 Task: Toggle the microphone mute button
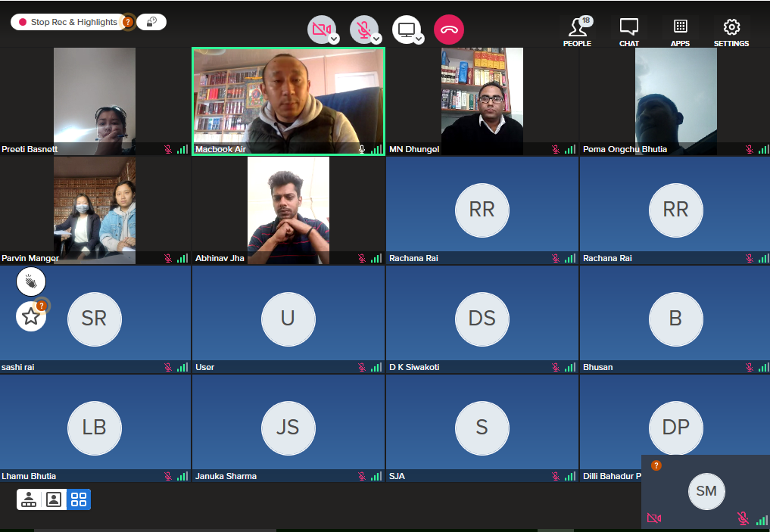(364, 29)
